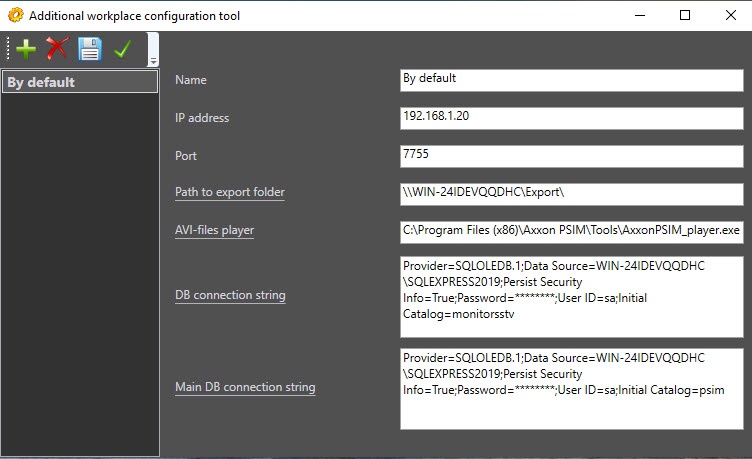
Task: Click into the Name input field
Action: (x=571, y=79)
